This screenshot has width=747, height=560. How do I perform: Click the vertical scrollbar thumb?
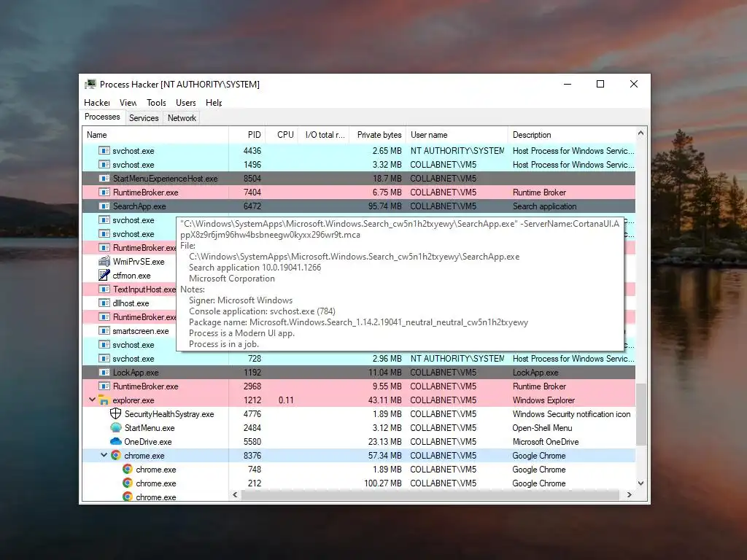click(x=640, y=414)
